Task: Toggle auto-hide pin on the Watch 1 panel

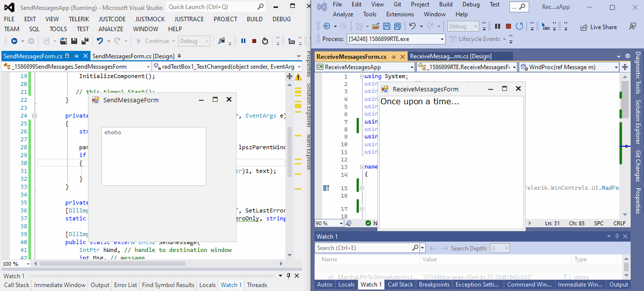Action: coord(616,236)
